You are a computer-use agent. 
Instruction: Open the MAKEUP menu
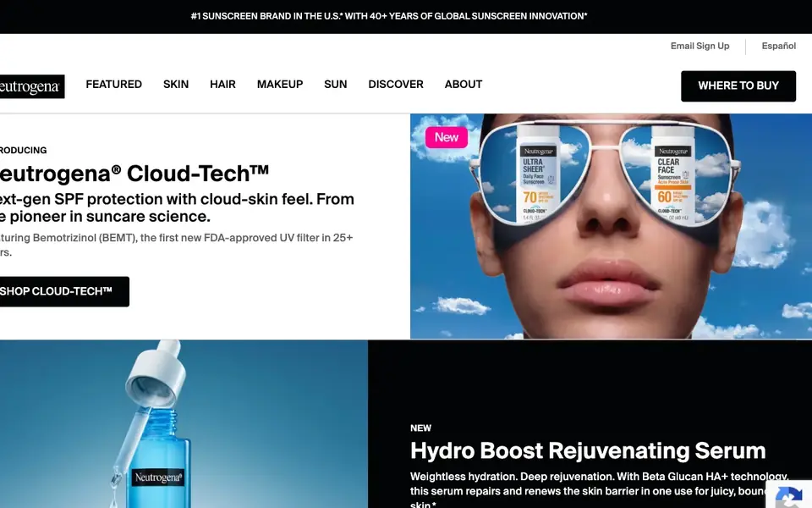pos(280,84)
